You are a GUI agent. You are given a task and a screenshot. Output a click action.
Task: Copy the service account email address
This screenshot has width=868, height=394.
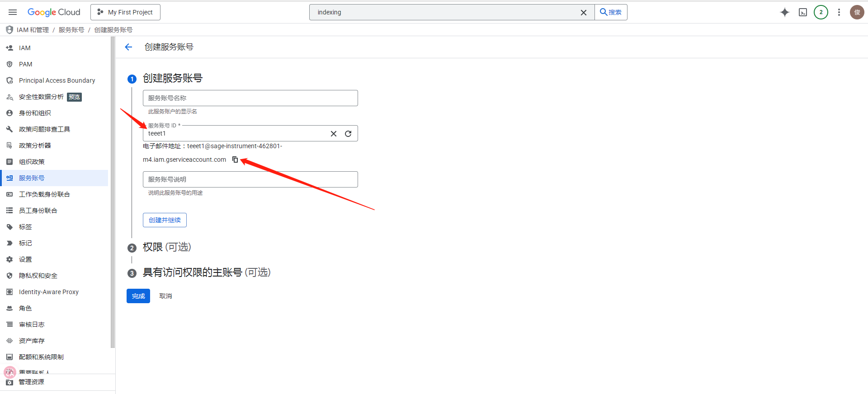(x=235, y=159)
